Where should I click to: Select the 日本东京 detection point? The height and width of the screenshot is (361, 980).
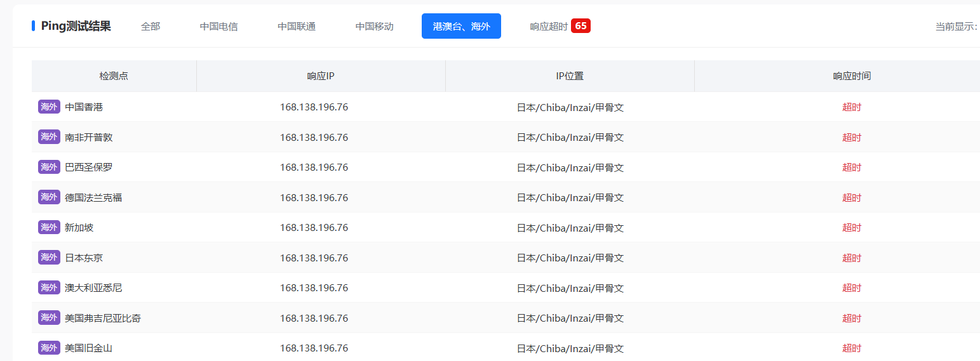tap(84, 258)
